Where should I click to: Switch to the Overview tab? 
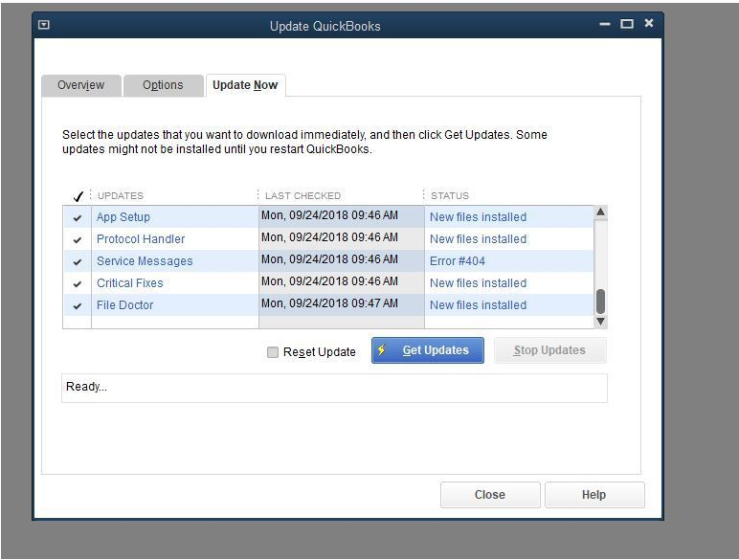pyautogui.click(x=81, y=85)
